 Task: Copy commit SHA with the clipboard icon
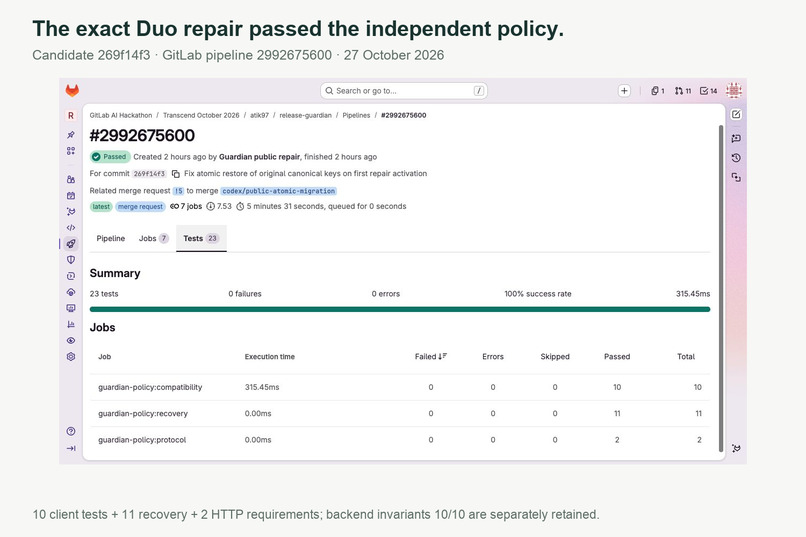click(x=176, y=174)
